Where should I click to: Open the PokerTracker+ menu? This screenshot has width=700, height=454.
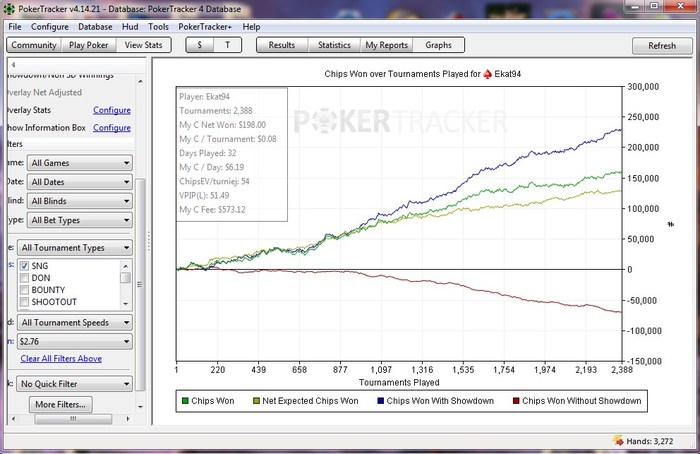(x=205, y=27)
